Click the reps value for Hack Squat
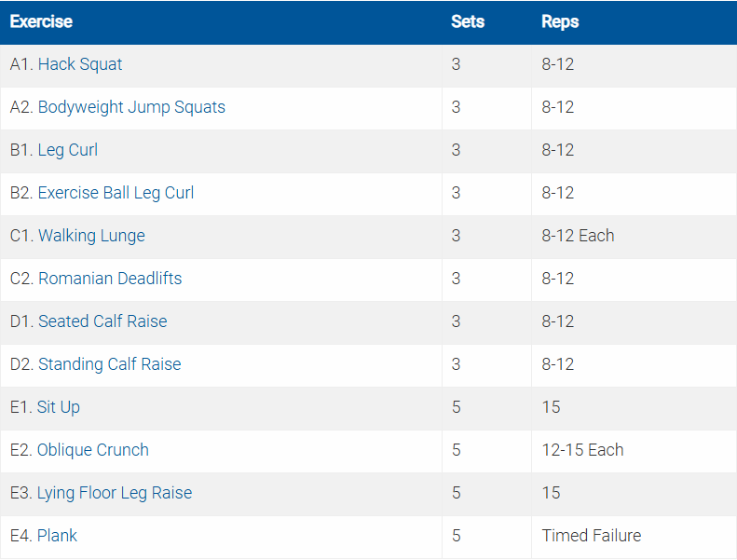This screenshot has height=560, width=737. coord(558,65)
